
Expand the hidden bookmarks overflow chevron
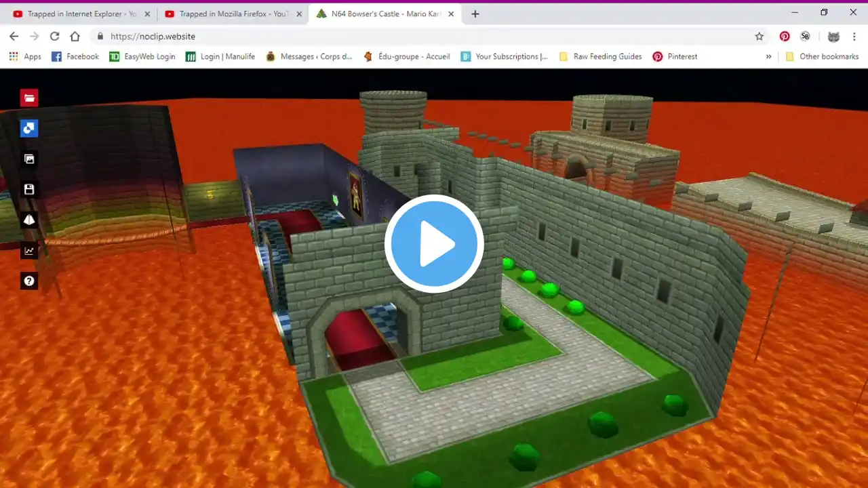(768, 57)
